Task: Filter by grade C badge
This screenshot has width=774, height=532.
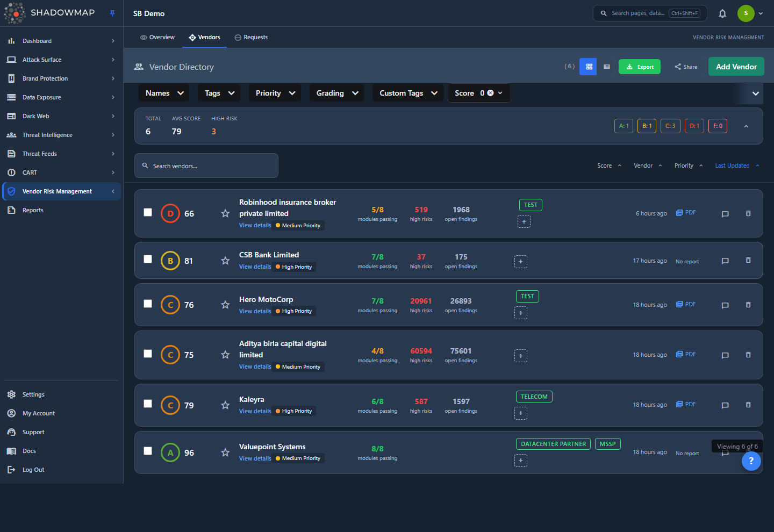Action: pos(670,126)
